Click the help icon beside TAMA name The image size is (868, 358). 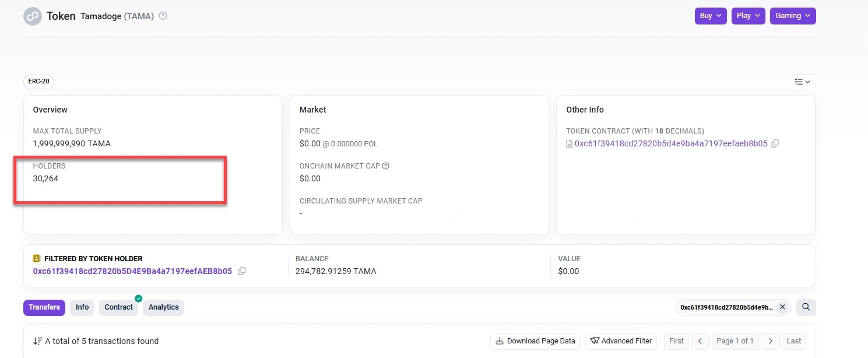tap(161, 16)
